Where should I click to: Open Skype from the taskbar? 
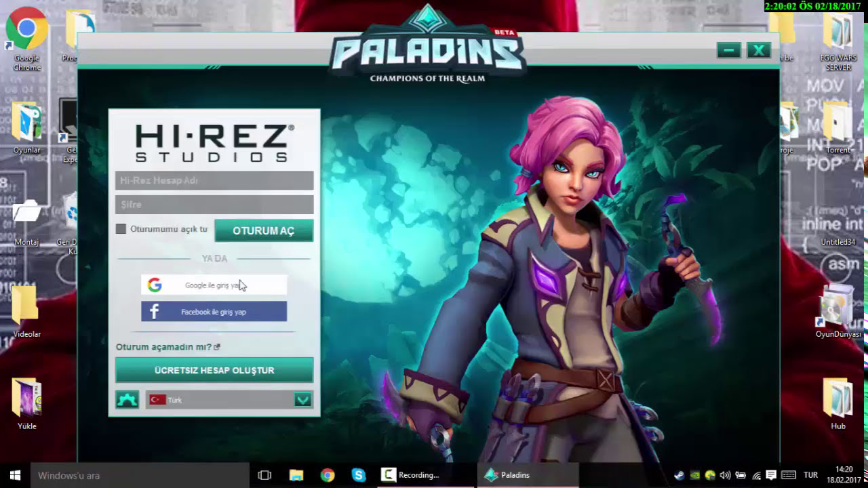[x=359, y=475]
